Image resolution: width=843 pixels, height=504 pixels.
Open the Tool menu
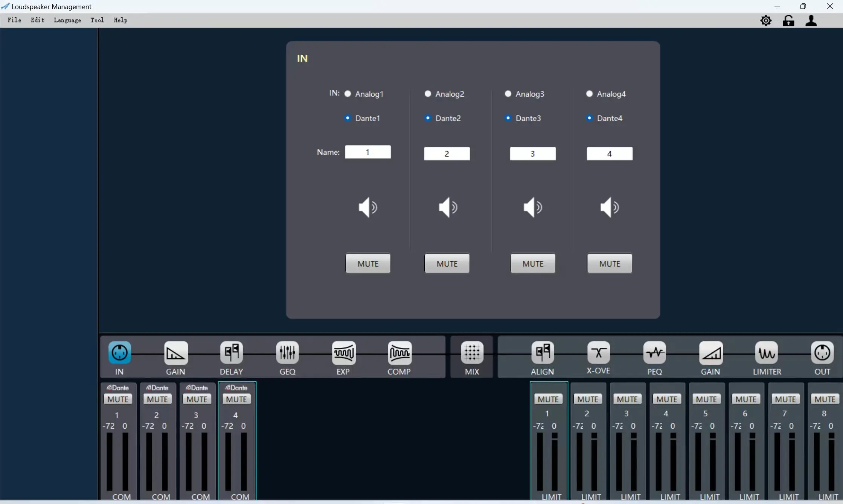point(97,20)
